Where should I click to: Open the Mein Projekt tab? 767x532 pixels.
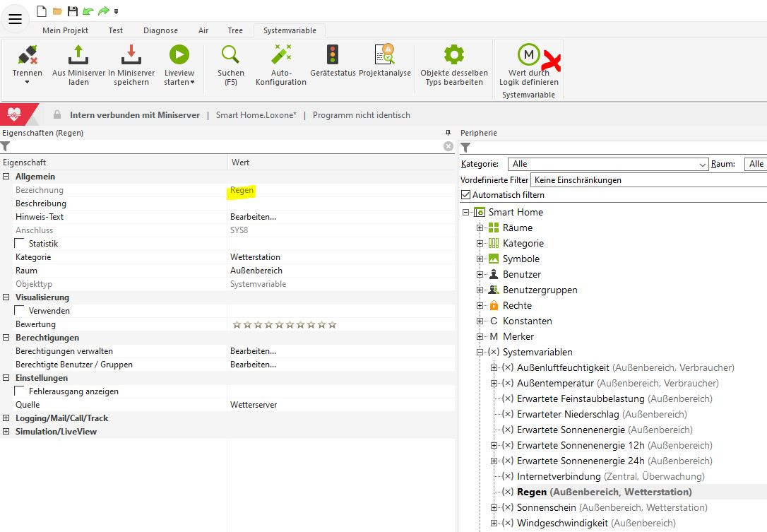[x=65, y=30]
